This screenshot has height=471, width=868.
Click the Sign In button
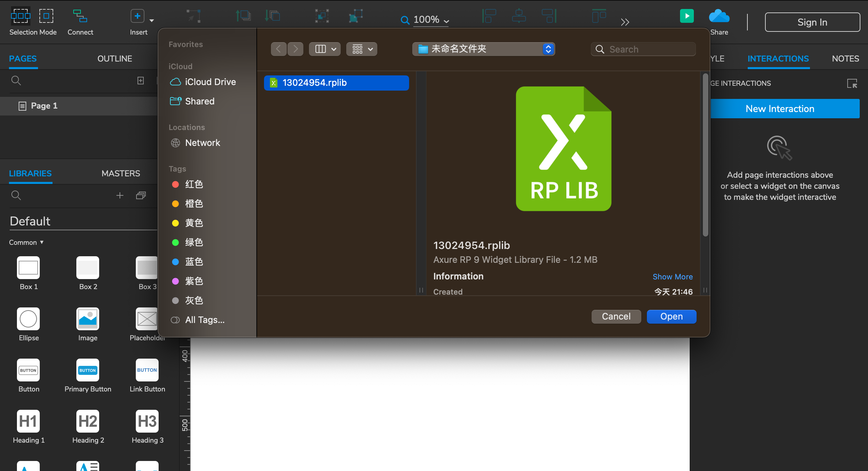pyautogui.click(x=812, y=22)
